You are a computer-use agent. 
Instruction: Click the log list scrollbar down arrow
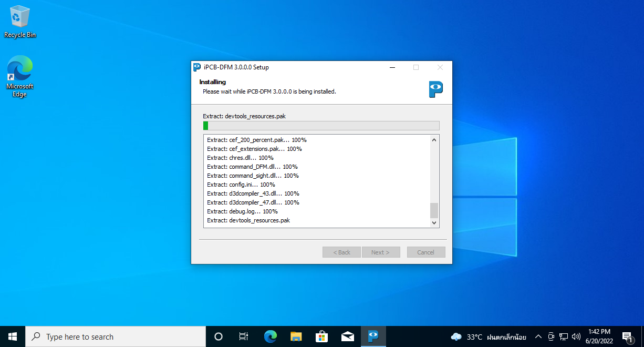tap(434, 223)
